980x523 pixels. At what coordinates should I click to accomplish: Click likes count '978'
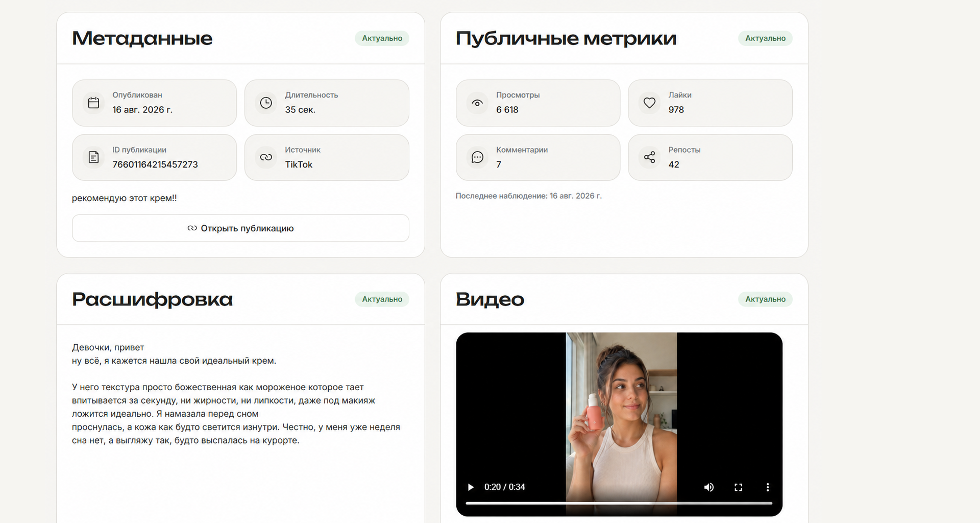[676, 110]
